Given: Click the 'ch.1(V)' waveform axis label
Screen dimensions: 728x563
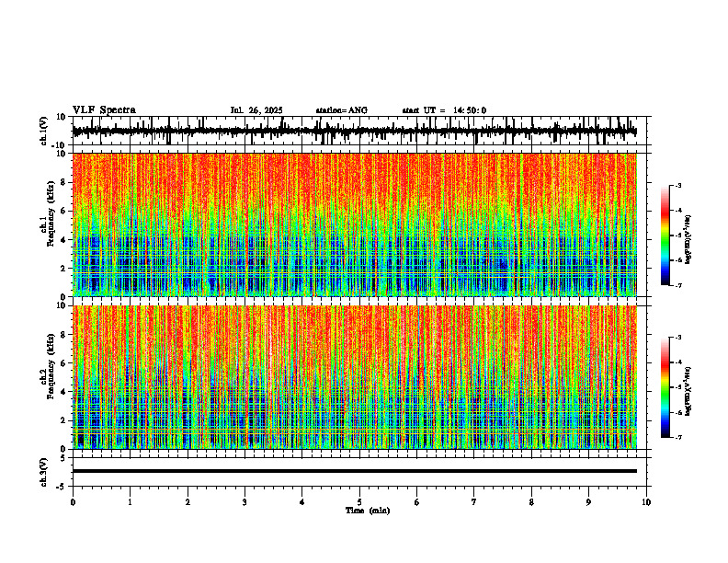Looking at the screenshot, I should click(44, 131).
